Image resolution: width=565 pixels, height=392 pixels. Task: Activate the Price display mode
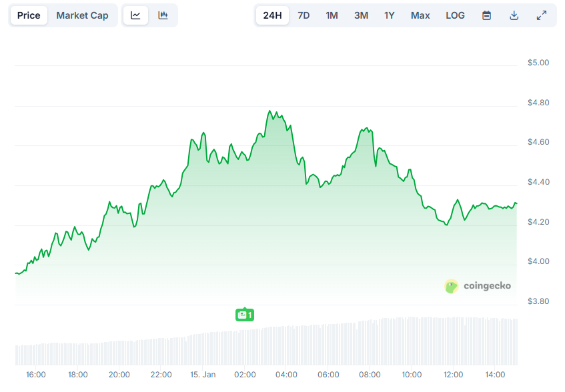29,15
